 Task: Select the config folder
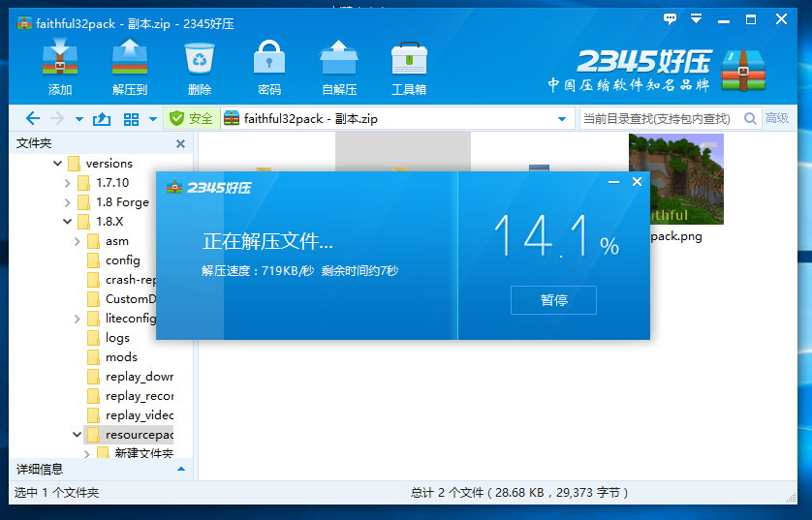(114, 260)
